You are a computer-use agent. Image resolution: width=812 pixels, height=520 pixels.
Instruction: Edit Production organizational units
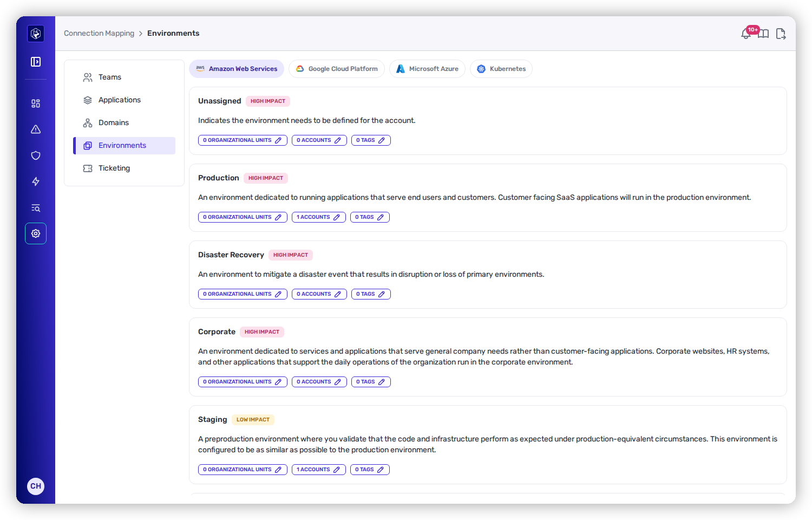(x=243, y=217)
